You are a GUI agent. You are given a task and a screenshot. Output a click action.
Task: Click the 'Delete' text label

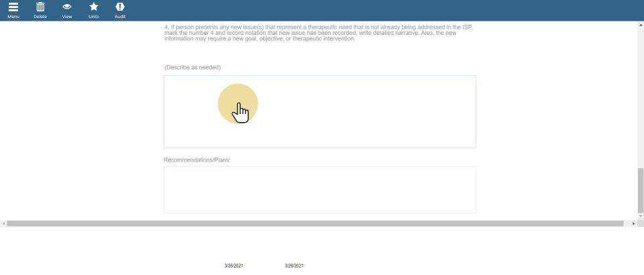coord(40,16)
